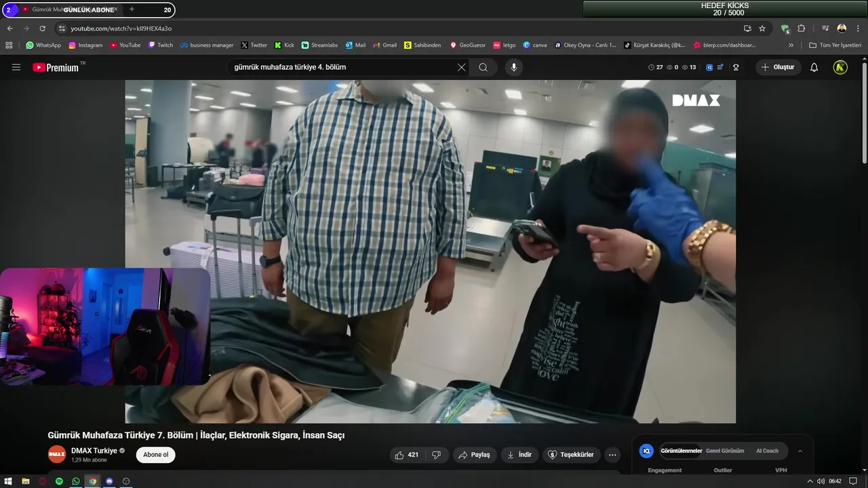
Task: Open the Streamlabs bookmark
Action: (x=319, y=45)
